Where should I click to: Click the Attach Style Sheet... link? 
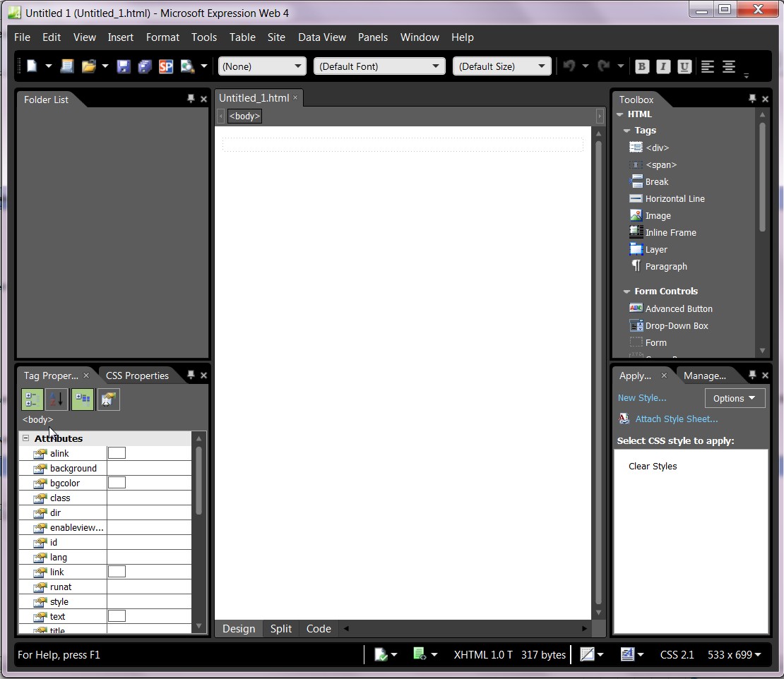click(677, 419)
